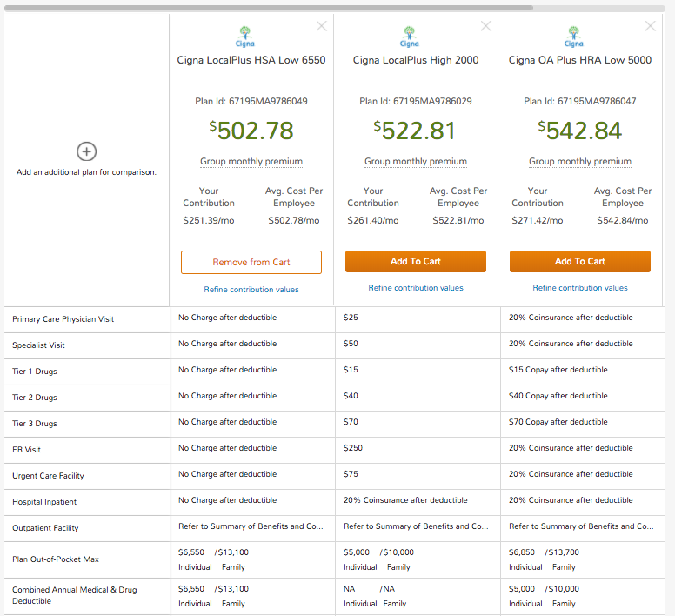Click Primary Care Physician Visit row label
The height and width of the screenshot is (616, 675).
pyautogui.click(x=63, y=319)
